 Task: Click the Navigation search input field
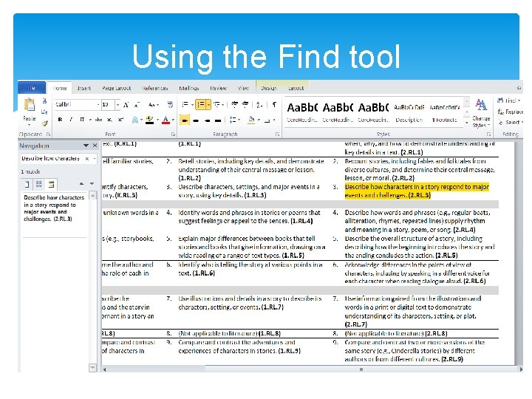[x=52, y=158]
